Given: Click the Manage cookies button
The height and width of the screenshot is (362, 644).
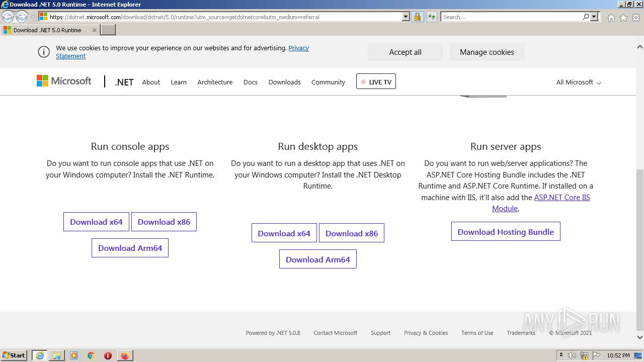Looking at the screenshot, I should click(487, 52).
